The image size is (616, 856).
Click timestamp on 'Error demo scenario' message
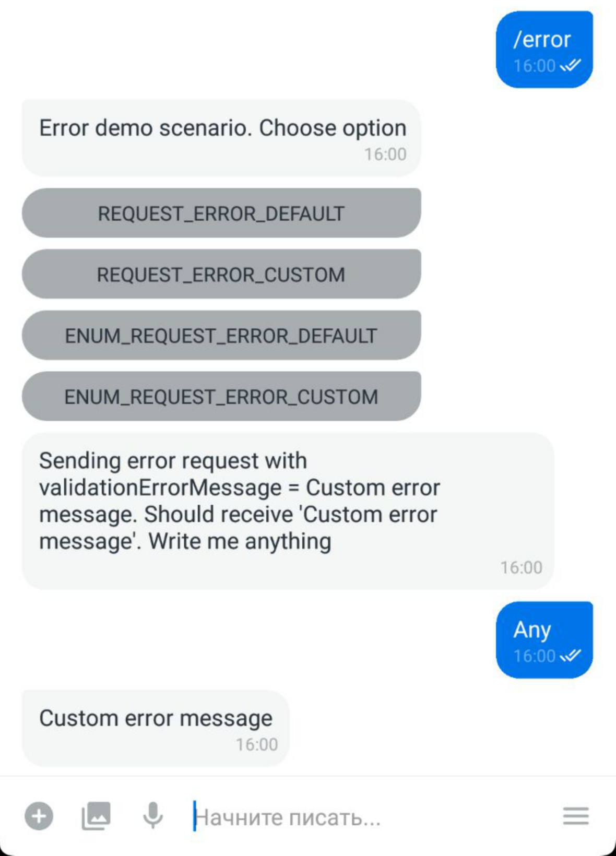click(x=385, y=154)
